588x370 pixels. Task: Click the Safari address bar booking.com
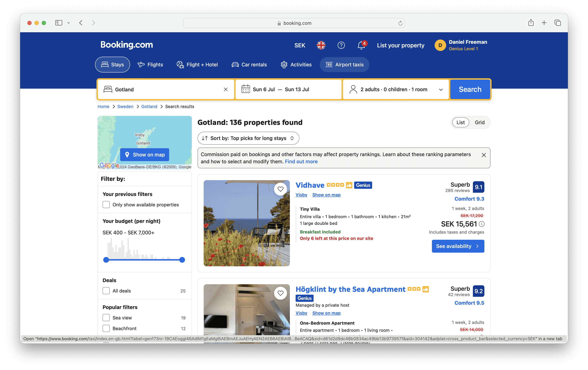(294, 23)
